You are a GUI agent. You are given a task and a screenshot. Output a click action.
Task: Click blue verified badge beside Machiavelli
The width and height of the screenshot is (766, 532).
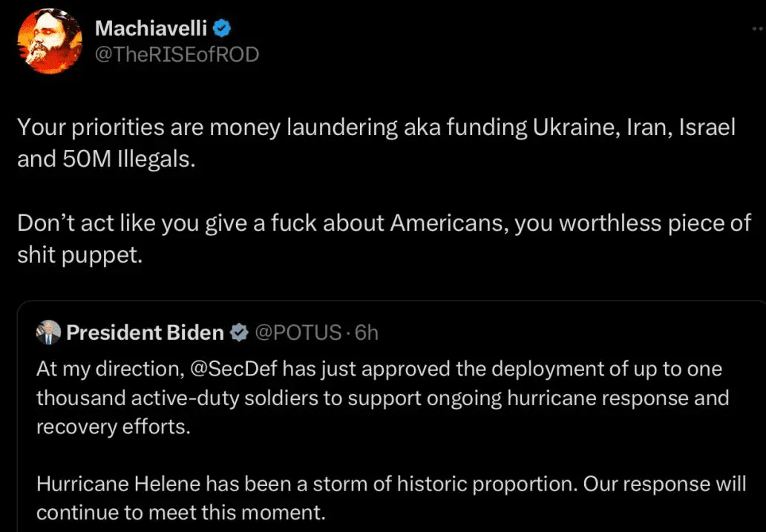[x=221, y=28]
